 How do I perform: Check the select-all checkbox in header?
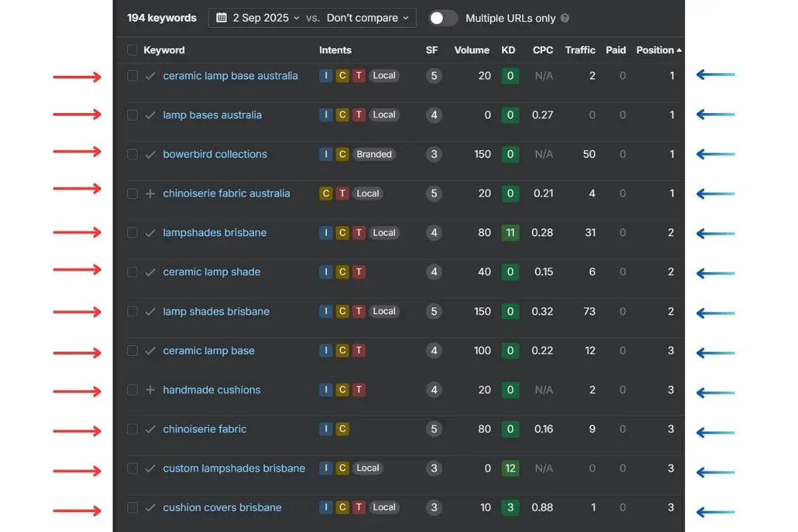tap(132, 50)
